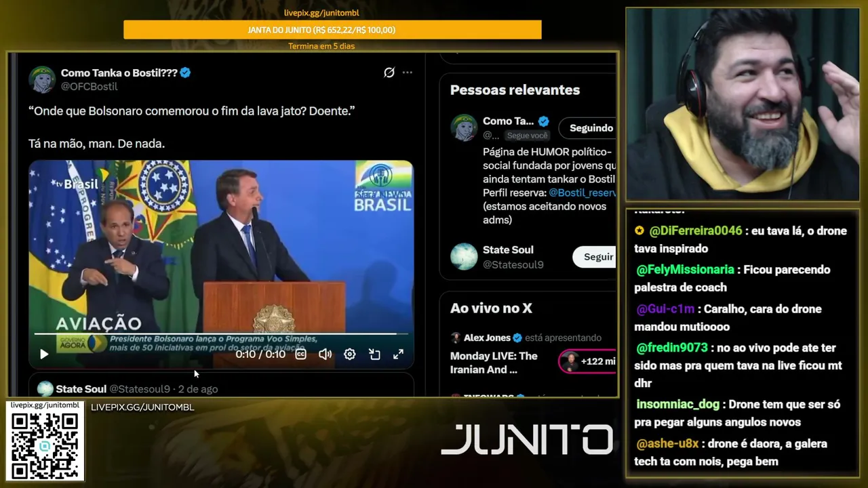Seek along the video progress bar
The image size is (868, 488).
click(221, 333)
